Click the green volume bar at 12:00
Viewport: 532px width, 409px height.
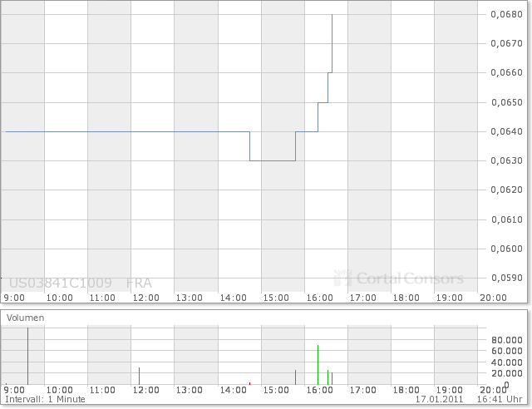point(139,376)
